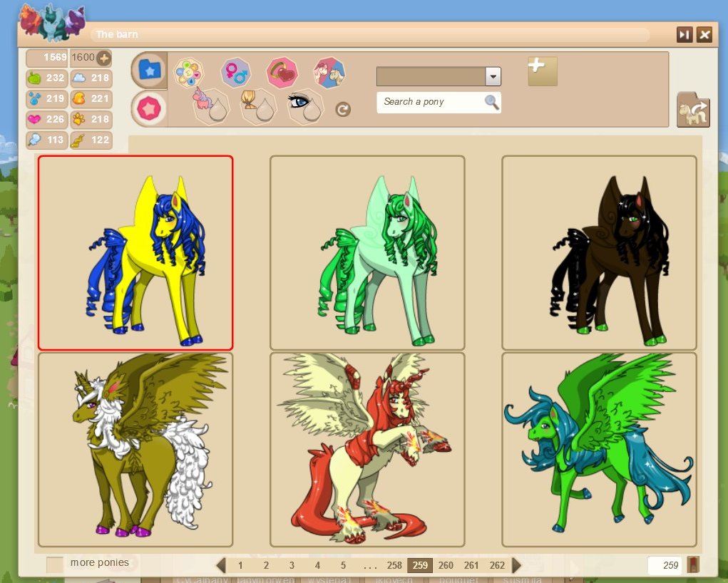Click the magnifying glass search icon
This screenshot has width=728, height=583.
(492, 102)
